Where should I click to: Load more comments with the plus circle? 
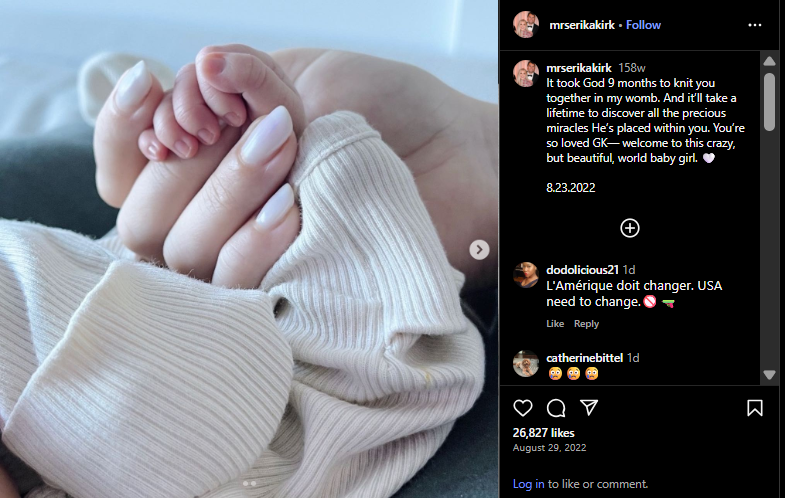click(x=630, y=228)
